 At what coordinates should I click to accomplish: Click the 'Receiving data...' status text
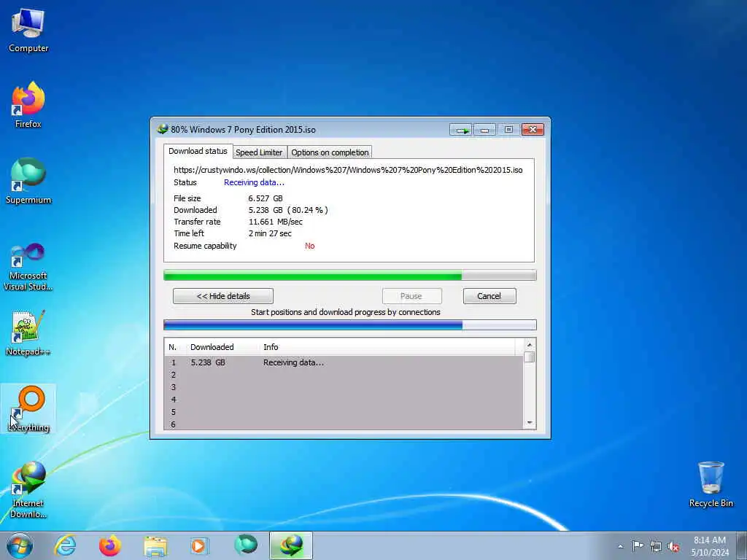(x=254, y=182)
